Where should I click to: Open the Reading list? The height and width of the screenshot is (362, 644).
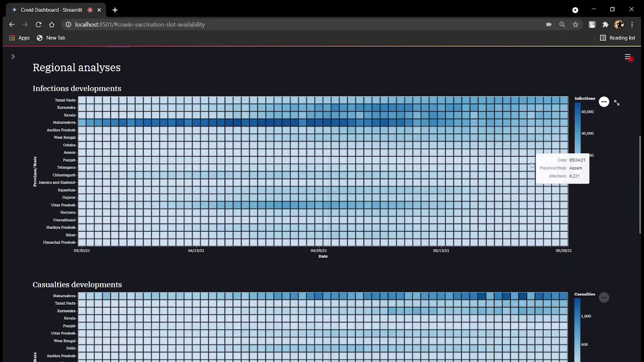[x=618, y=38]
